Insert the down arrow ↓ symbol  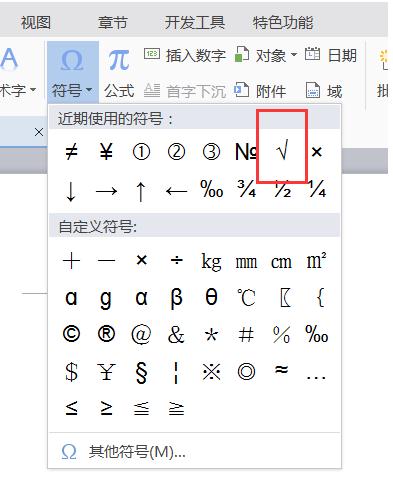pyautogui.click(x=71, y=191)
